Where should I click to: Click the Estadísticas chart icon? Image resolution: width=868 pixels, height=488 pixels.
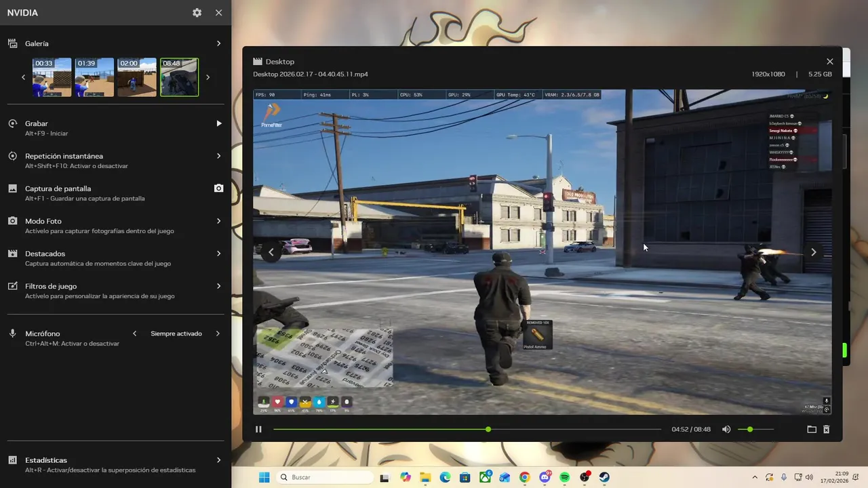tap(12, 460)
